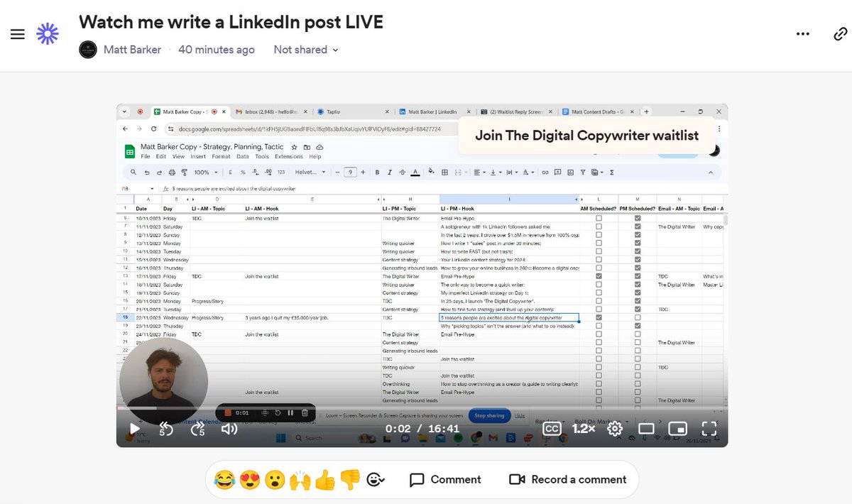Viewport: 852px width, 504px height.
Task: Click the video progress bar
Action: coord(422,408)
